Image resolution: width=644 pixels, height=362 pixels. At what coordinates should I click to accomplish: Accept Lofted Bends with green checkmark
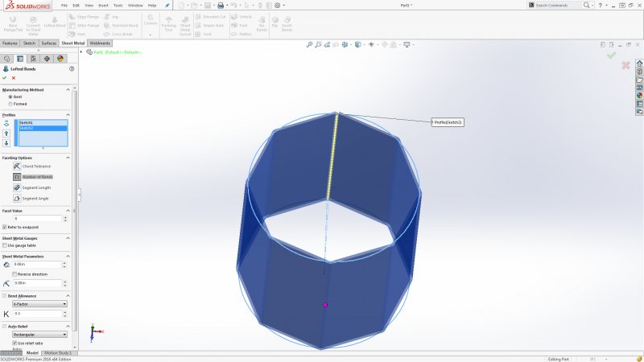click(x=5, y=77)
